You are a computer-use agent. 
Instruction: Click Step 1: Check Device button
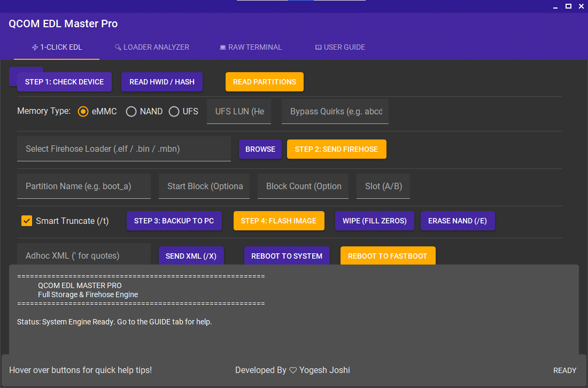click(64, 82)
